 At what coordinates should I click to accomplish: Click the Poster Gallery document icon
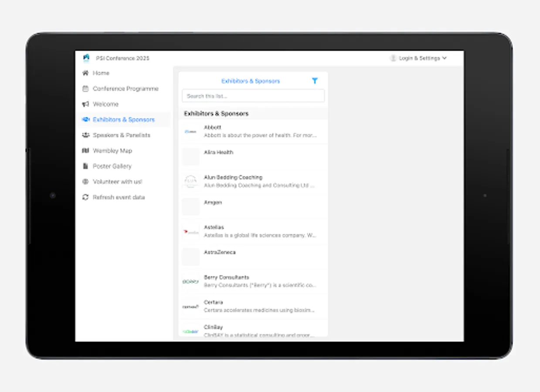pos(85,166)
